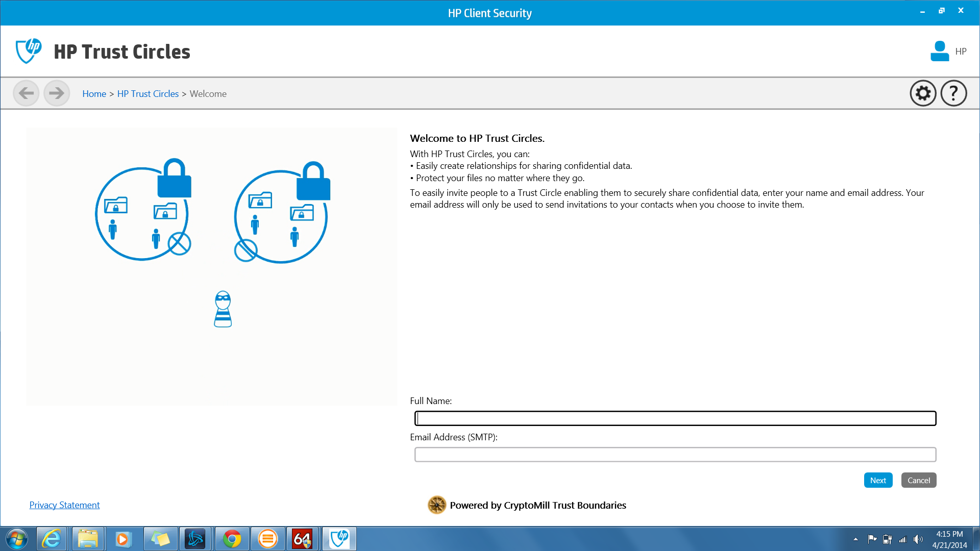The width and height of the screenshot is (980, 551).
Task: Launch Google Chrome from the taskbar
Action: (232, 539)
